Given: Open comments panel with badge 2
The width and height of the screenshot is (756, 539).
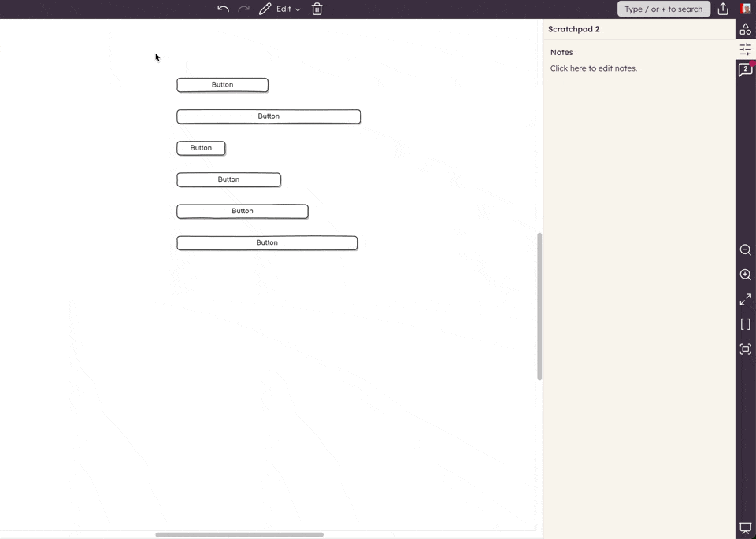Looking at the screenshot, I should [x=745, y=70].
